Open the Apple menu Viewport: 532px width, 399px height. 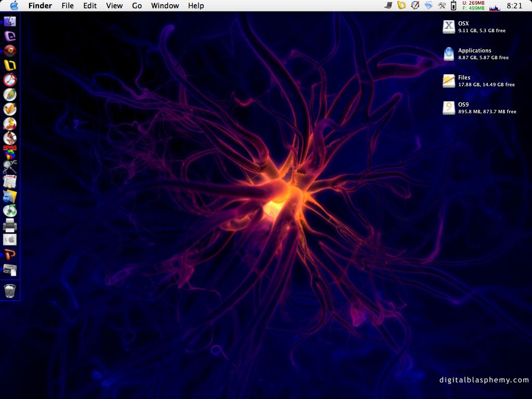pos(14,6)
